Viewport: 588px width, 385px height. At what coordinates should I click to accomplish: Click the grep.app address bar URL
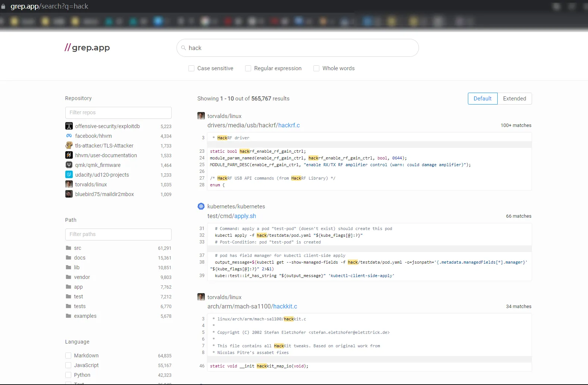[49, 6]
